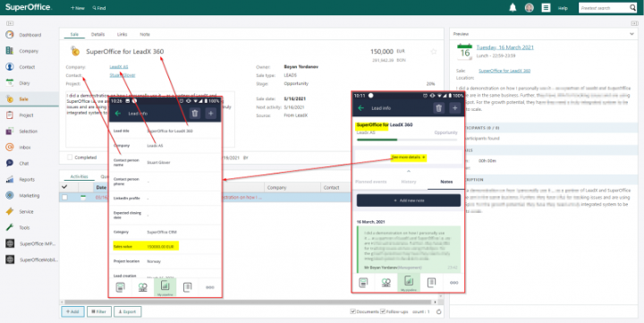Open the Inbox mail icon
Image resolution: width=644 pixels, height=323 pixels.
tap(10, 147)
